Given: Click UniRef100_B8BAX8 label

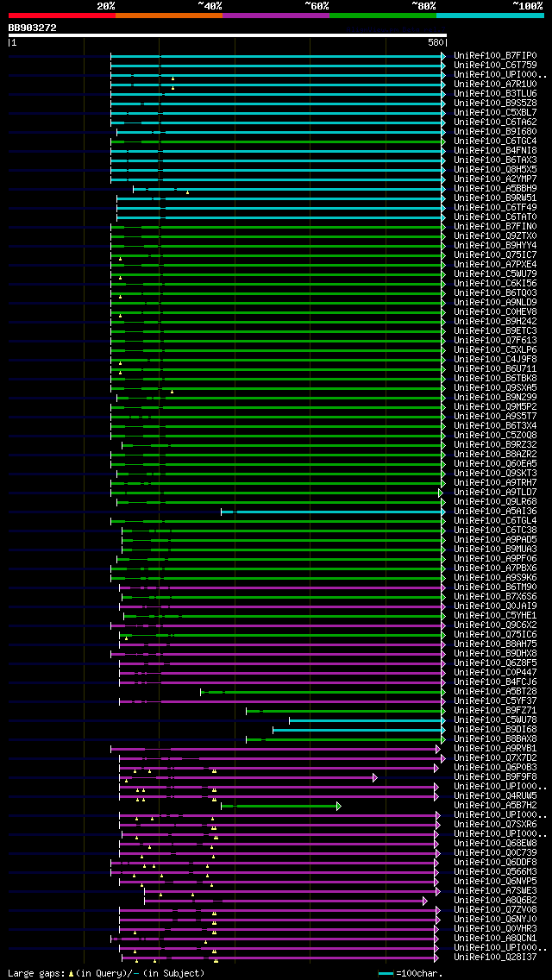Looking at the screenshot, I should coord(495,739).
